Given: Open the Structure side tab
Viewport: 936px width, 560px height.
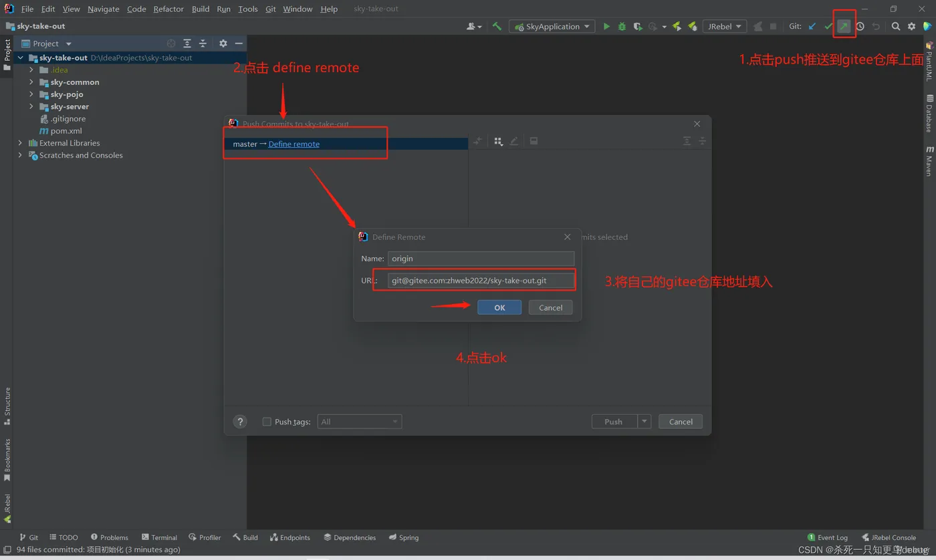Looking at the screenshot, I should (7, 406).
